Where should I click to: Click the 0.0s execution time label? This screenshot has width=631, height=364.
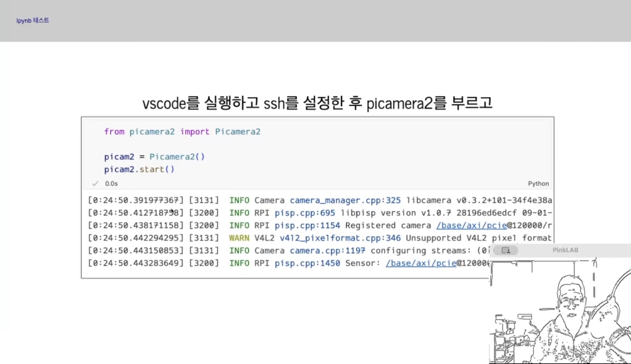[x=111, y=183]
